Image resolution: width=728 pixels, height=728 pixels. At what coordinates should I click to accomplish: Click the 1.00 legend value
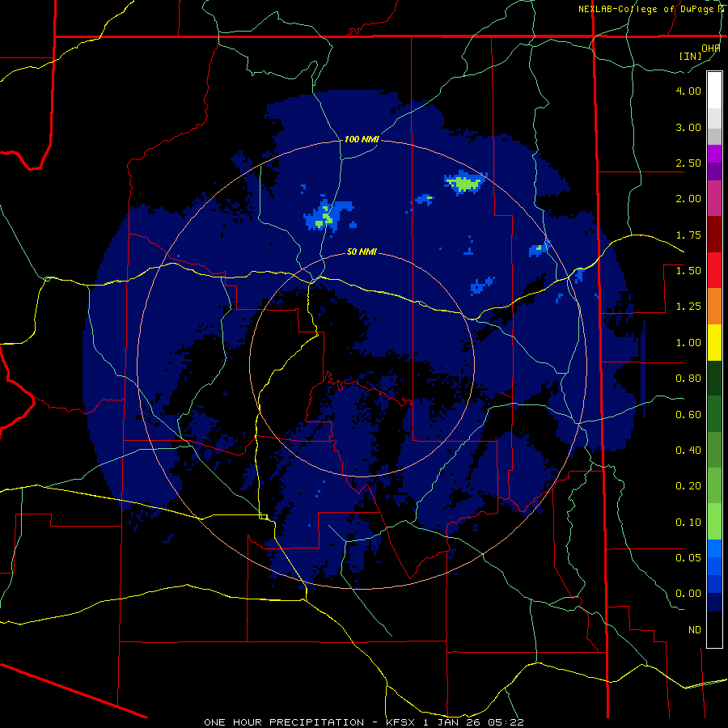(x=688, y=343)
